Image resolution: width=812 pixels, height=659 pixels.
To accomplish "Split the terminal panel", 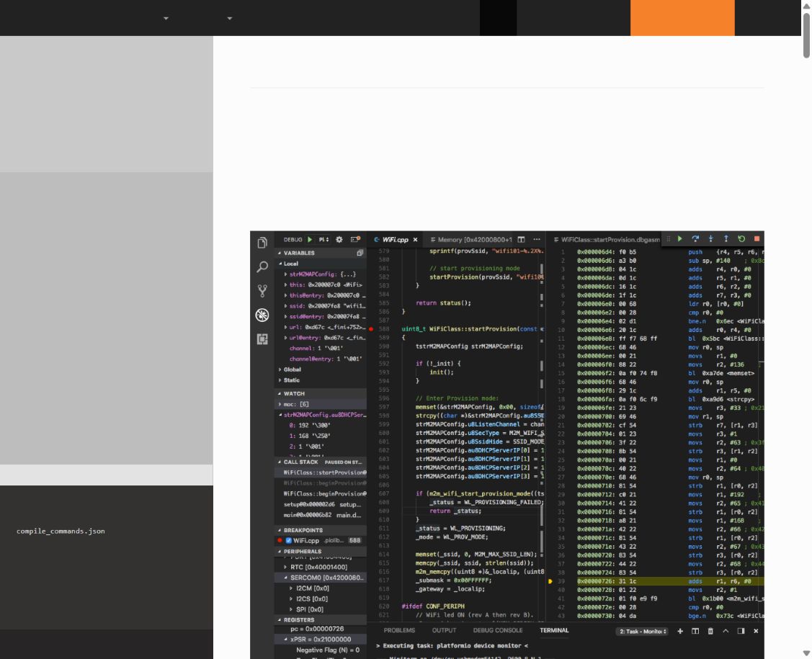I will [695, 631].
